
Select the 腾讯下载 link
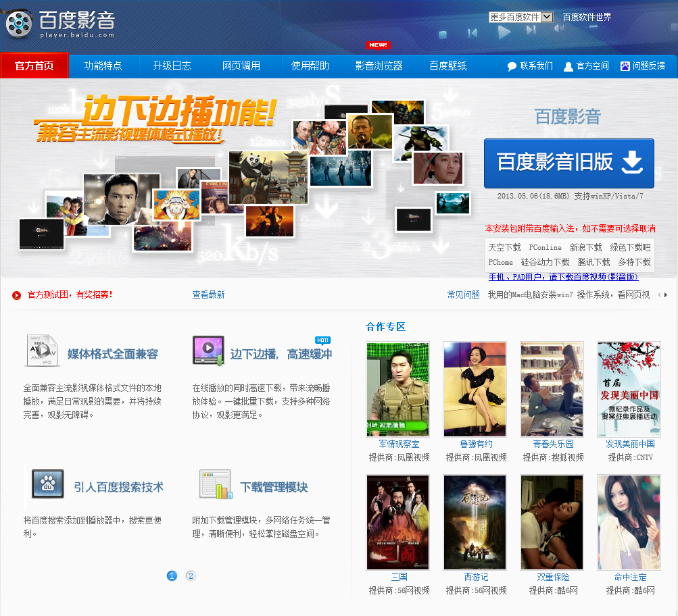click(x=594, y=262)
